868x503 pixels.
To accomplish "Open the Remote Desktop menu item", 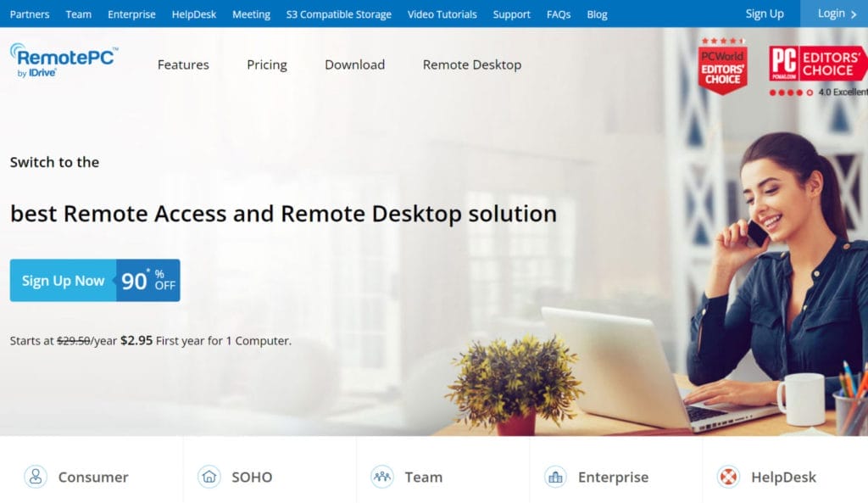I will coord(472,64).
